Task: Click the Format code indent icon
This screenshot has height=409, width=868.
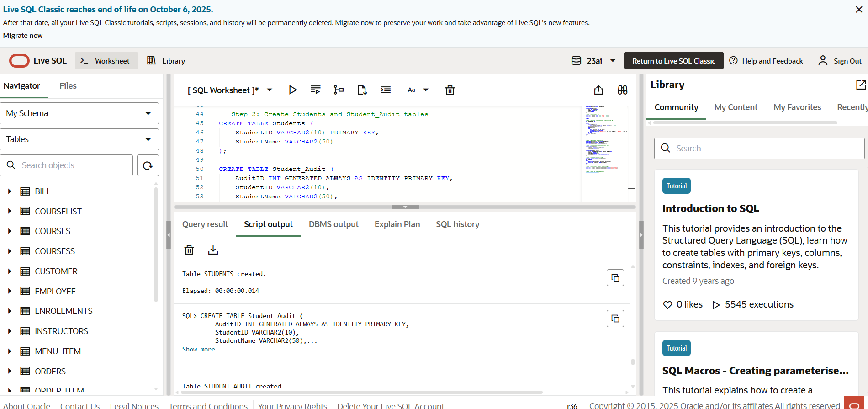Action: [386, 90]
